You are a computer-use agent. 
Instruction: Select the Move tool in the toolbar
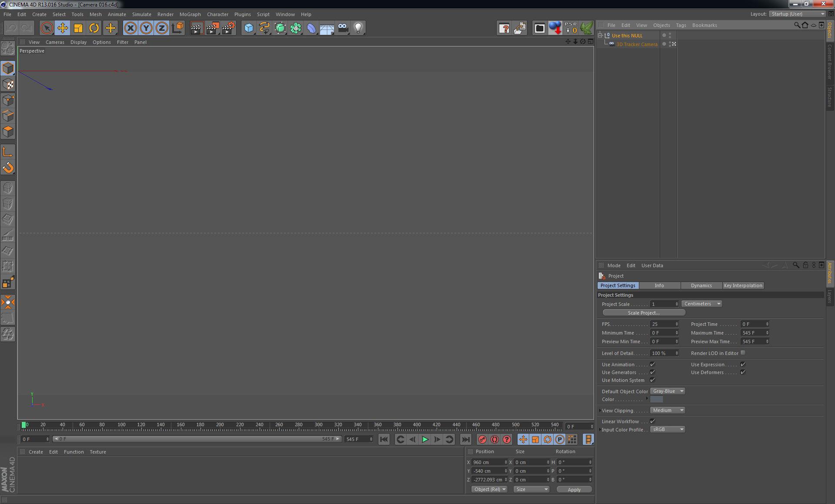[x=63, y=27]
